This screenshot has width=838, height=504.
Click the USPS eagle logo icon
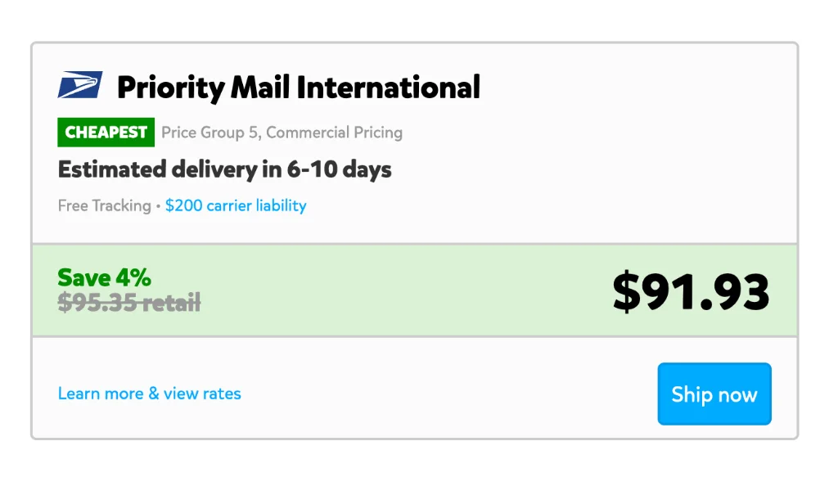coord(80,85)
